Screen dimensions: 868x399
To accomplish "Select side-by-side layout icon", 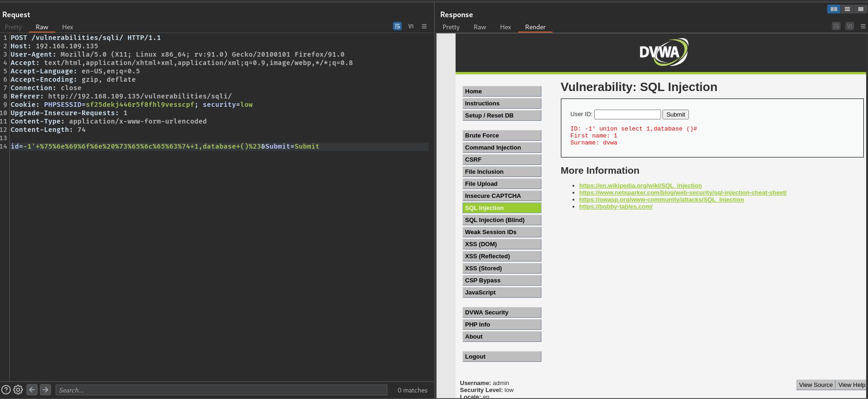I will [834, 9].
